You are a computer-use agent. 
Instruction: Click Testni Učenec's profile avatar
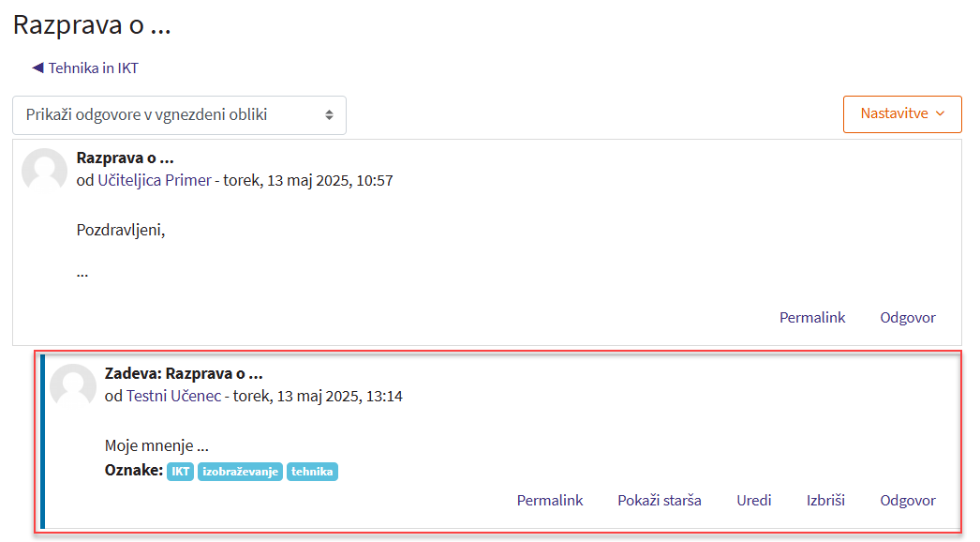point(72,386)
